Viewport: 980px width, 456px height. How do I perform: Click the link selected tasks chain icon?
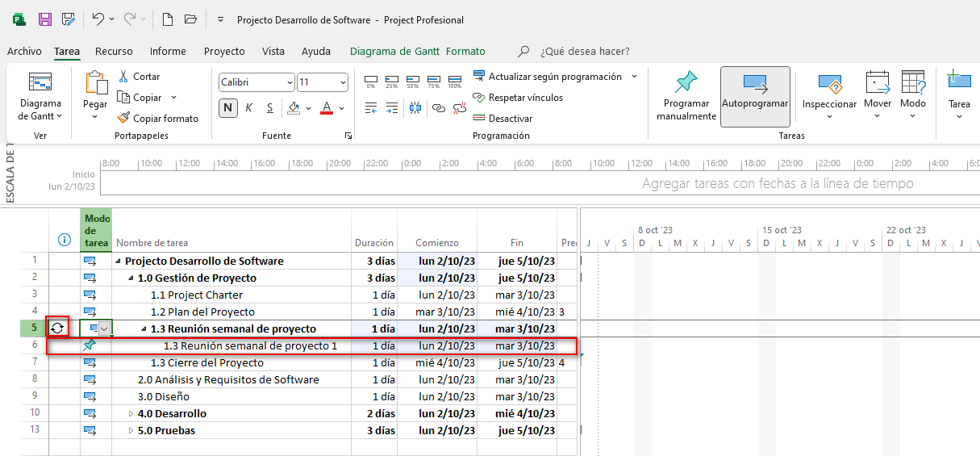point(438,107)
